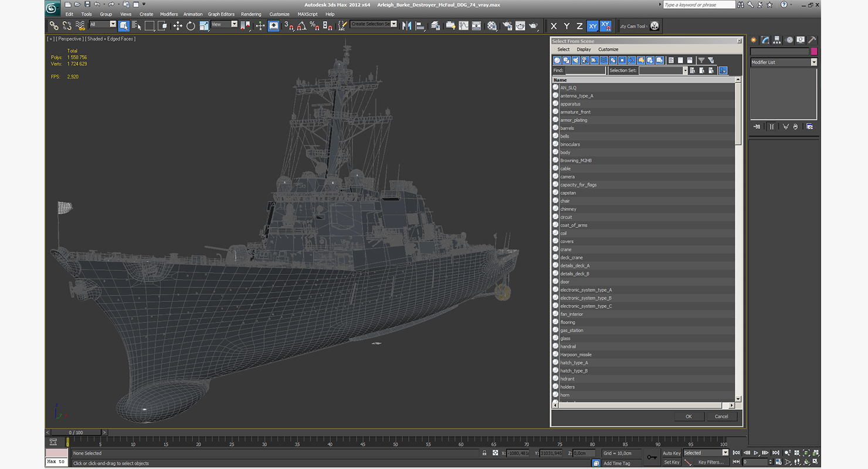Restrict transform to Y axis
The width and height of the screenshot is (868, 469).
[567, 26]
